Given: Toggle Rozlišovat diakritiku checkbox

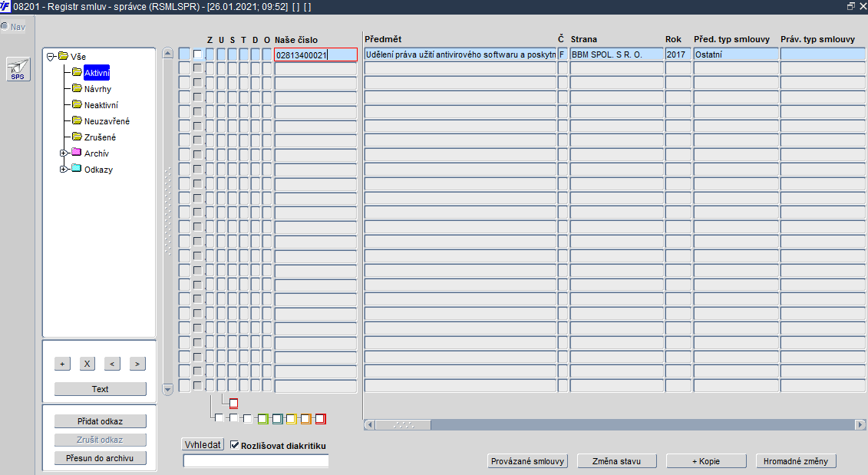Looking at the screenshot, I should 235,444.
